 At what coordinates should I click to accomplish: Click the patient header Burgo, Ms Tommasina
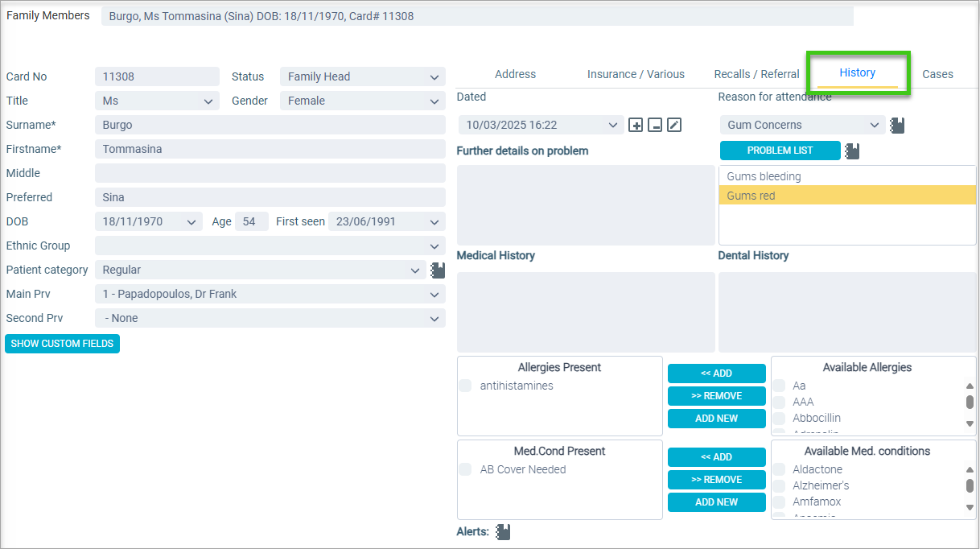pos(477,16)
